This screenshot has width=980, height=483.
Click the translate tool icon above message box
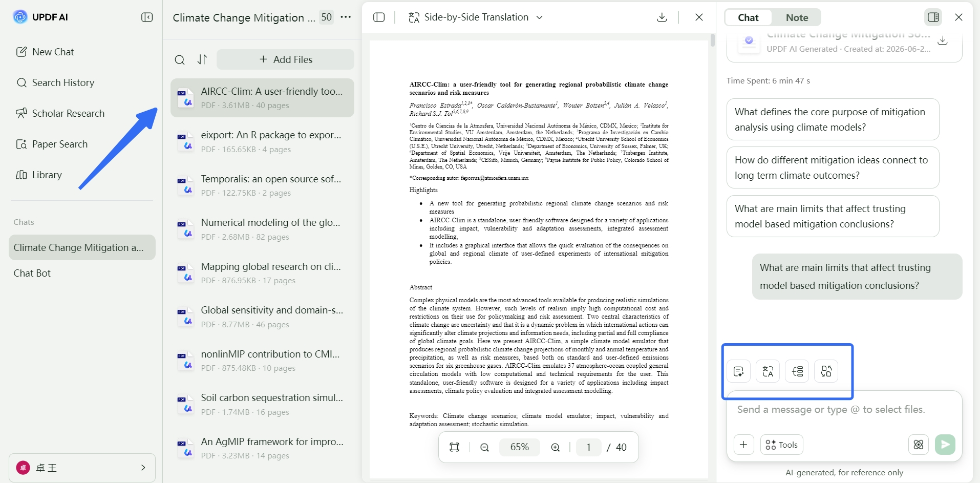[x=768, y=371]
